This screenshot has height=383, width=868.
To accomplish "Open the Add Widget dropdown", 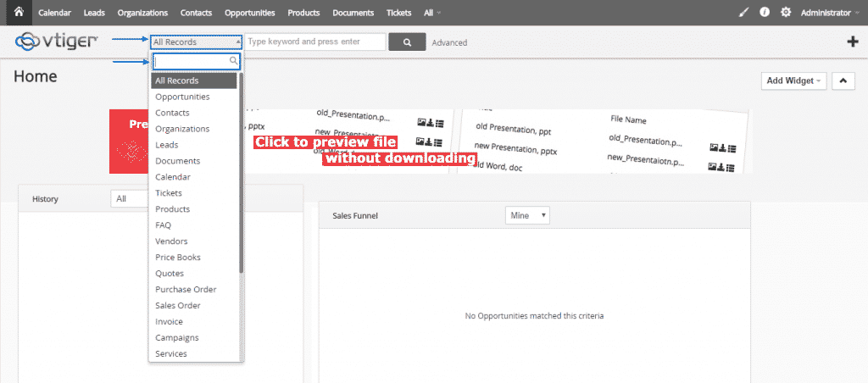I will coord(795,80).
